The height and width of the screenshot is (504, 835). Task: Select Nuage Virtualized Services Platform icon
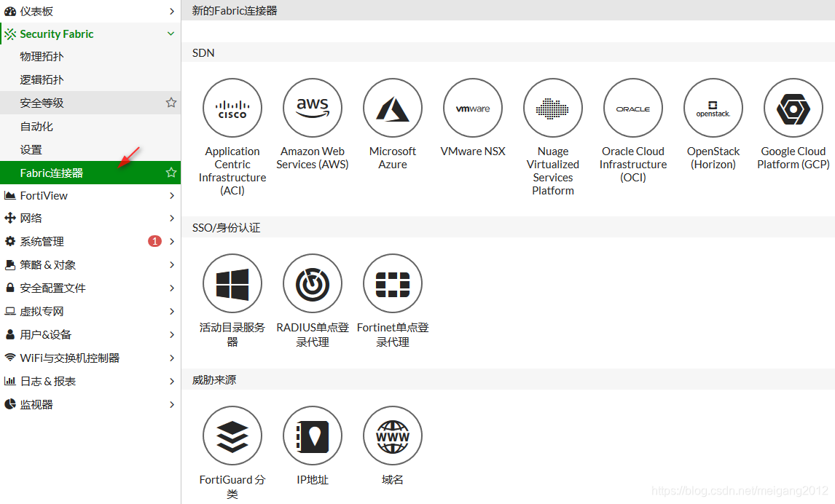pyautogui.click(x=553, y=108)
